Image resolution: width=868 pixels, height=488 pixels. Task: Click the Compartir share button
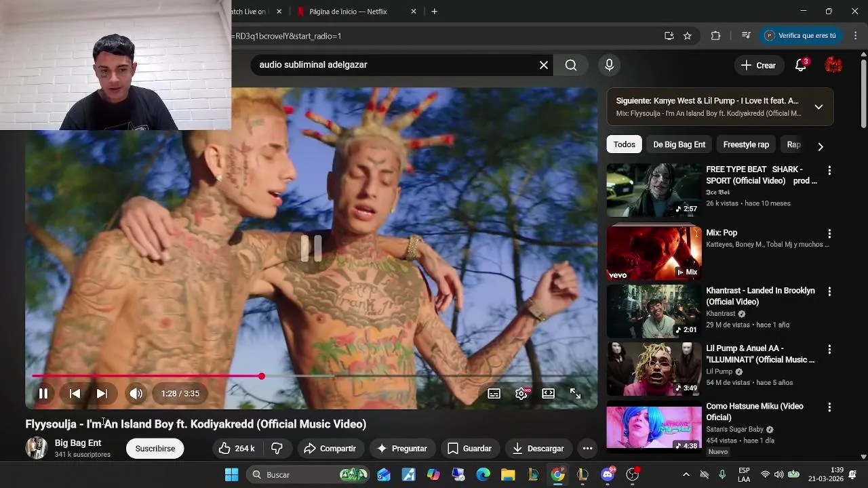(x=330, y=449)
